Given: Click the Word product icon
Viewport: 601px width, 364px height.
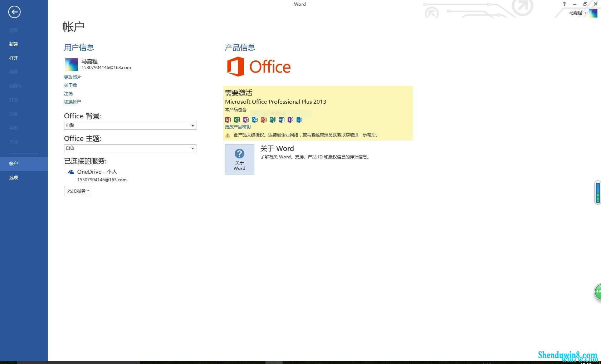Looking at the screenshot, I should click(x=282, y=120).
